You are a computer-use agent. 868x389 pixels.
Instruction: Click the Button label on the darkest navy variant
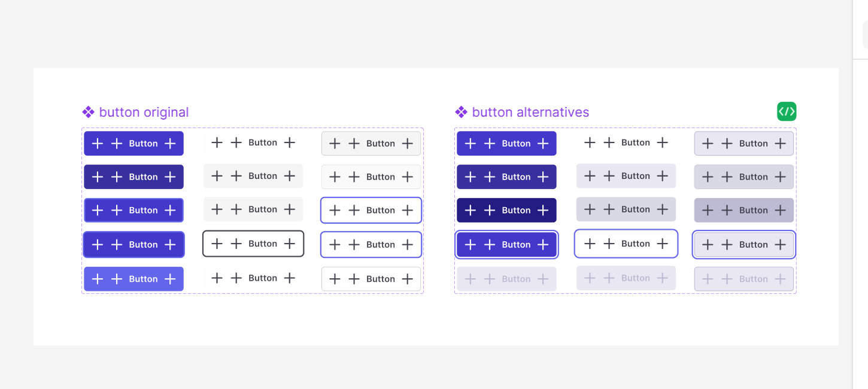(x=516, y=210)
